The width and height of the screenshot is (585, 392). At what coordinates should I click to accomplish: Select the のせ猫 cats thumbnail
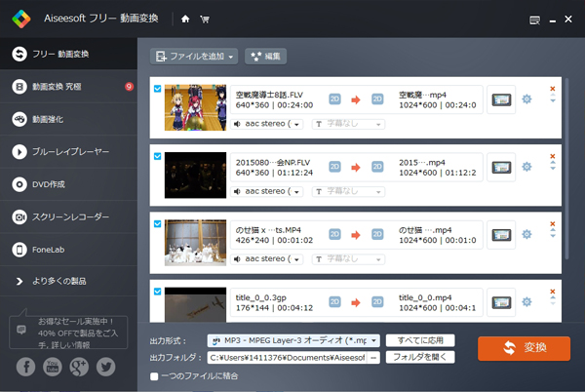[x=195, y=243]
